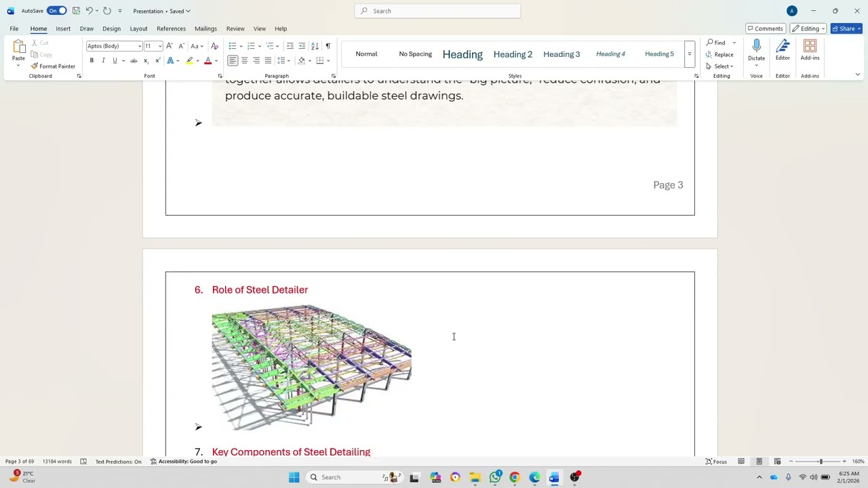The image size is (868, 488).
Task: Open WhatsApp from the taskbar
Action: point(495,477)
